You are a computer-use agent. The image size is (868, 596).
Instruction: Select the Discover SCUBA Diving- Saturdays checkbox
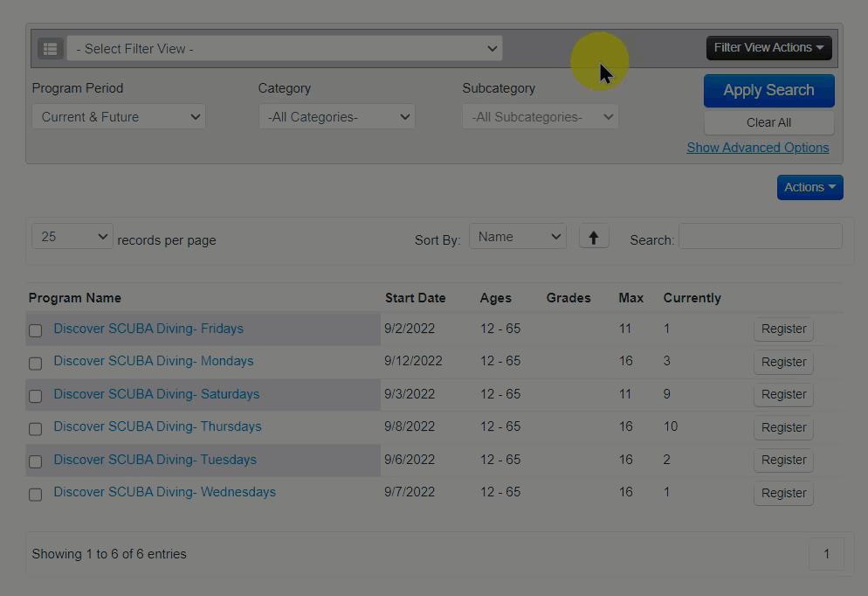[x=36, y=396]
